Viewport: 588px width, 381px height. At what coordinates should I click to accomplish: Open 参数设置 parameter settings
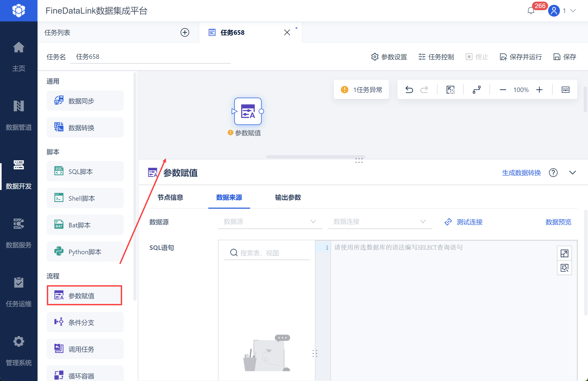click(389, 57)
